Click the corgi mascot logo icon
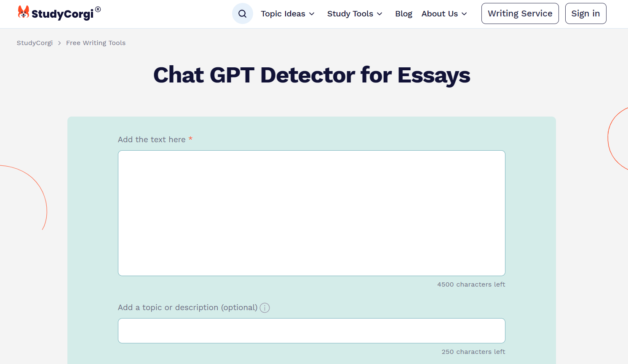Viewport: 628px width, 364px height. (x=24, y=12)
